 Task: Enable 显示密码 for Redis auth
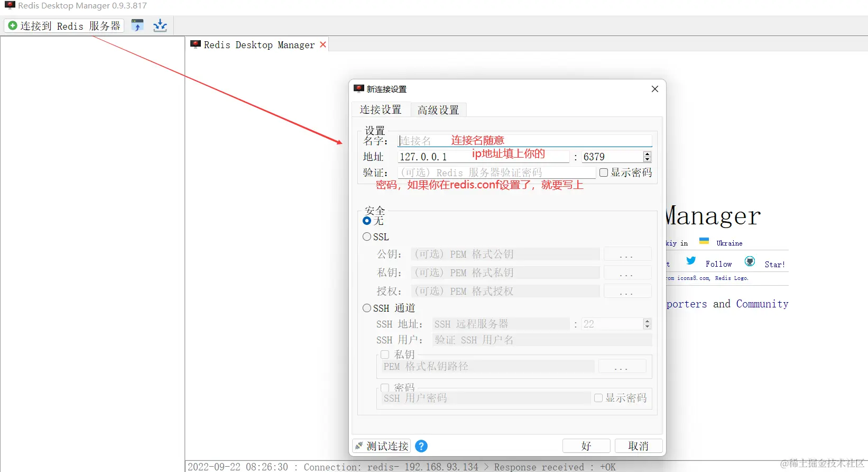pos(604,173)
